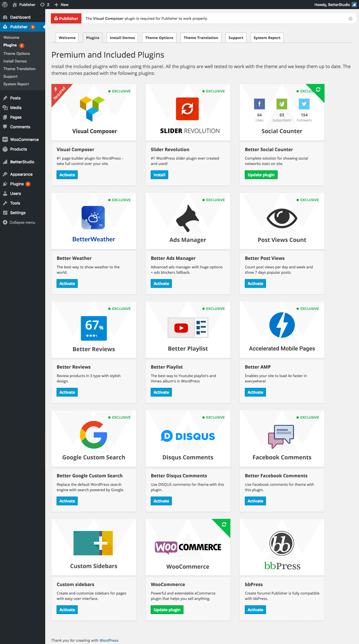This screenshot has height=644, width=359.
Task: Open Theme Options in the sidebar submenu
Action: [17, 53]
